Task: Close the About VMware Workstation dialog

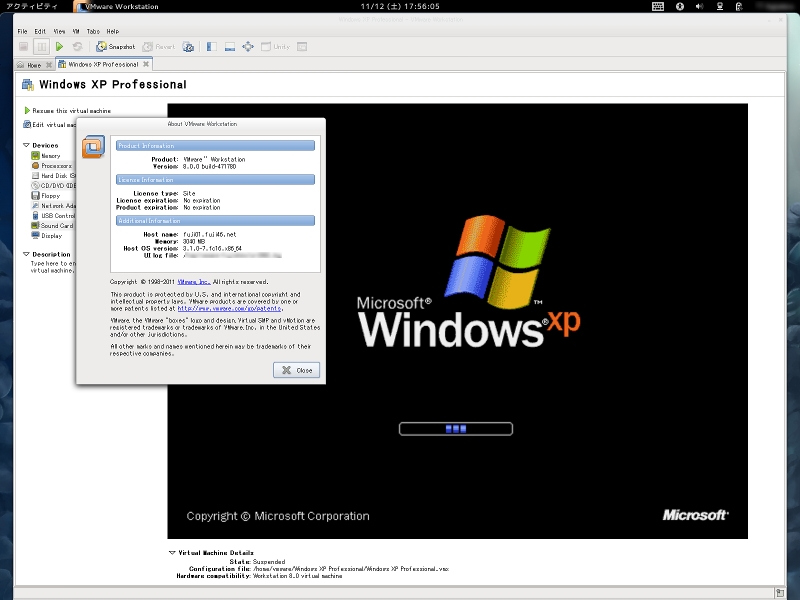Action: 296,370
